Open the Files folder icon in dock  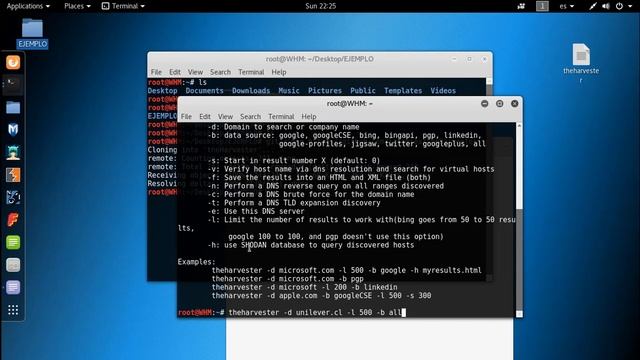[x=13, y=107]
